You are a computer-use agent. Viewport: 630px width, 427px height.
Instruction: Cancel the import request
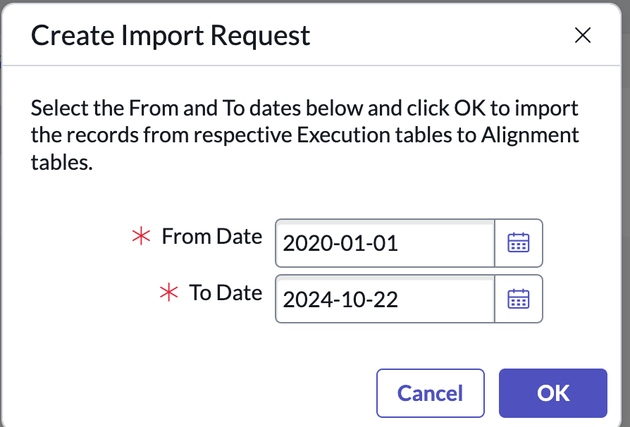click(430, 393)
